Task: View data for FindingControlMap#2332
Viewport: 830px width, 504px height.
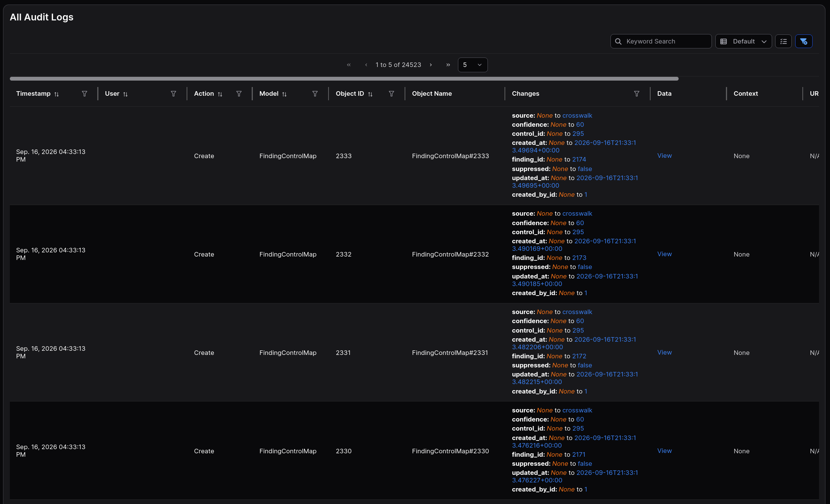Action: click(664, 254)
